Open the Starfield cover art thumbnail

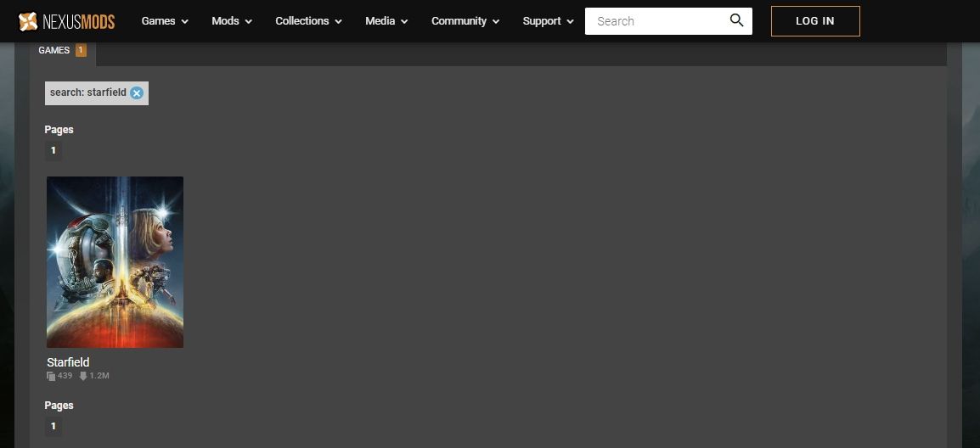coord(115,261)
